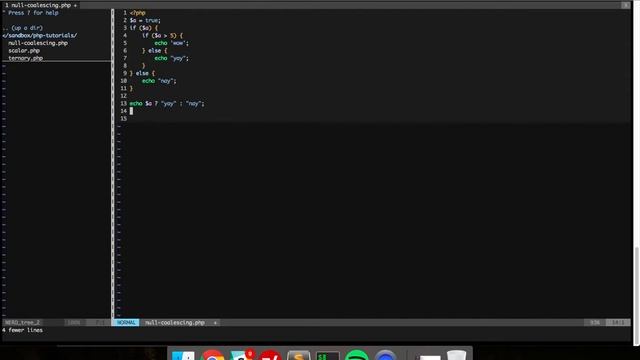This screenshot has width=640, height=360.
Task: Open scalar.php in the file tree
Action: pyautogui.click(x=24, y=51)
